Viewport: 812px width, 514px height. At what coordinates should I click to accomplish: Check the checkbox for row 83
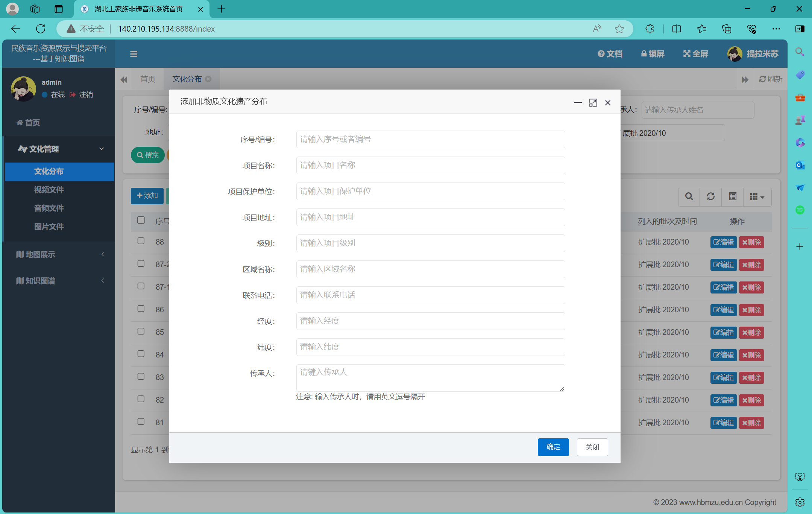[x=141, y=376]
